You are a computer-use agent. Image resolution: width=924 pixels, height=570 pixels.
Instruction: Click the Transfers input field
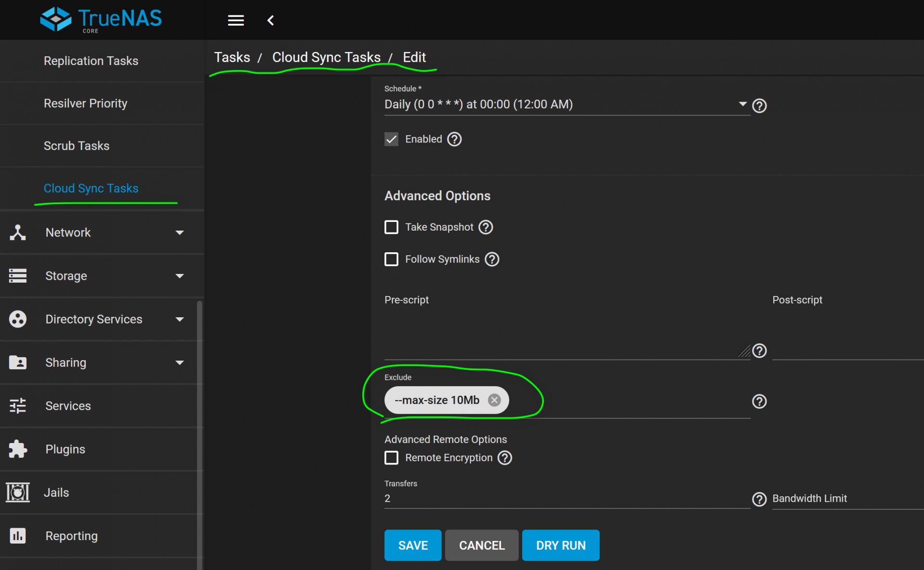tap(567, 498)
